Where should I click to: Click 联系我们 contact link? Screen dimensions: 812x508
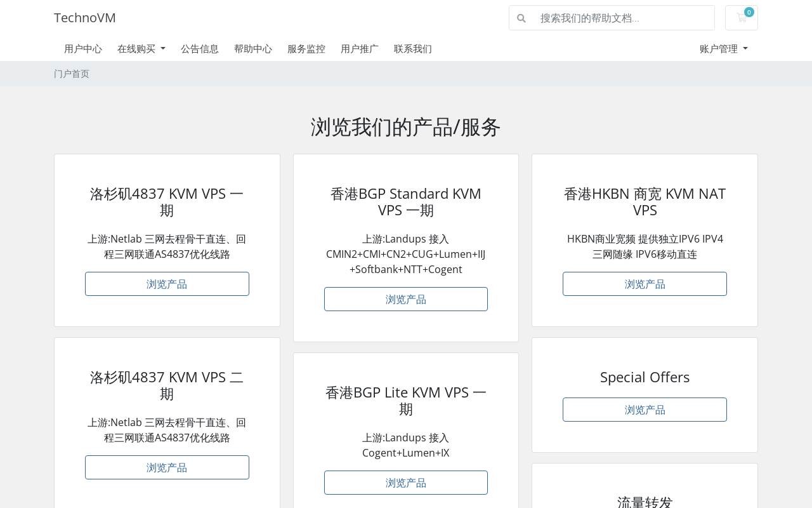(x=413, y=49)
